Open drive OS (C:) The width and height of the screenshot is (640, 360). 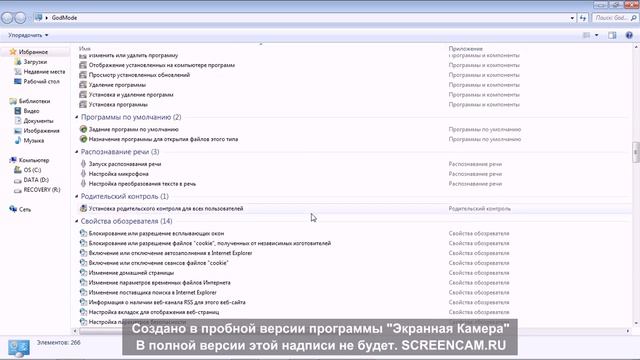[x=32, y=170]
